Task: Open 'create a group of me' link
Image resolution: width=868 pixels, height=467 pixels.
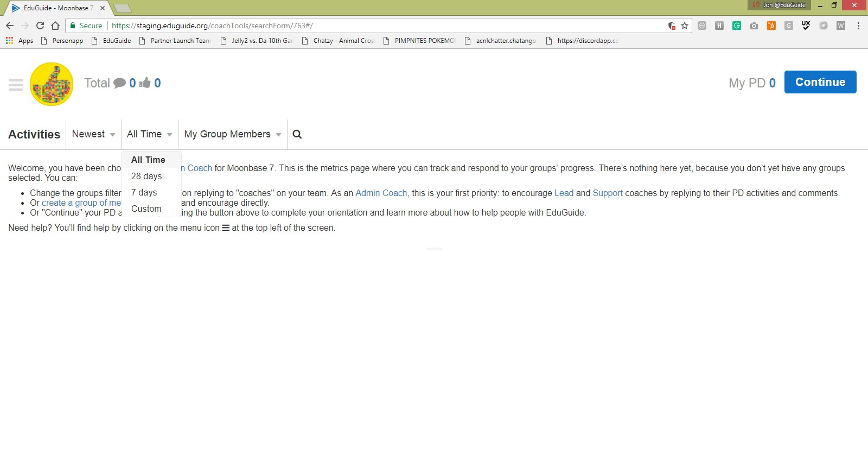Action: click(81, 203)
